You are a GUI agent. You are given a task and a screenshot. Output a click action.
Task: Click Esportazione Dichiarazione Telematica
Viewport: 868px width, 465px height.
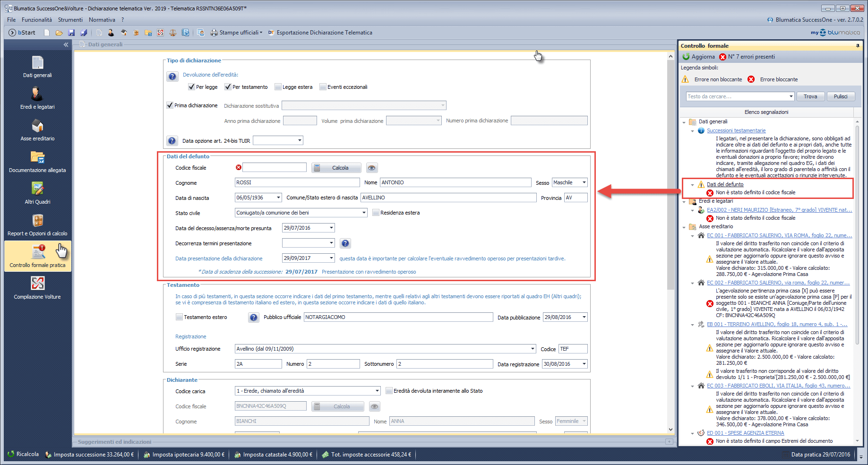coord(320,33)
